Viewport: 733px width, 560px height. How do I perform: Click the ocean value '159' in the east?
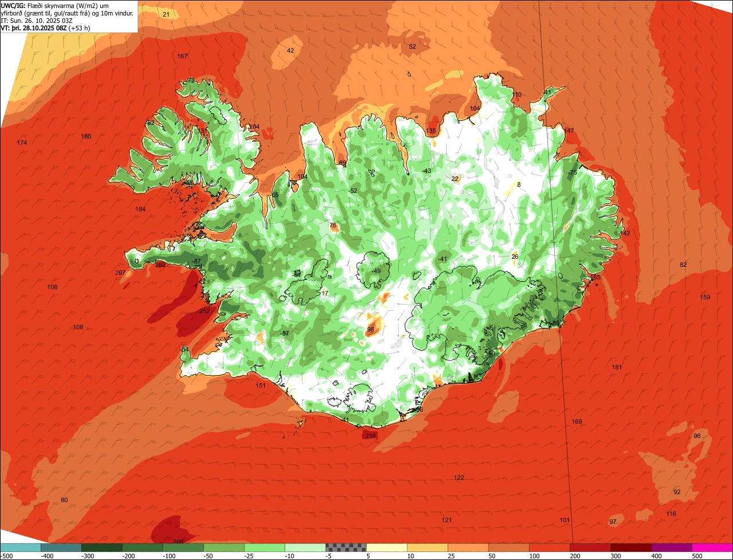(x=705, y=297)
